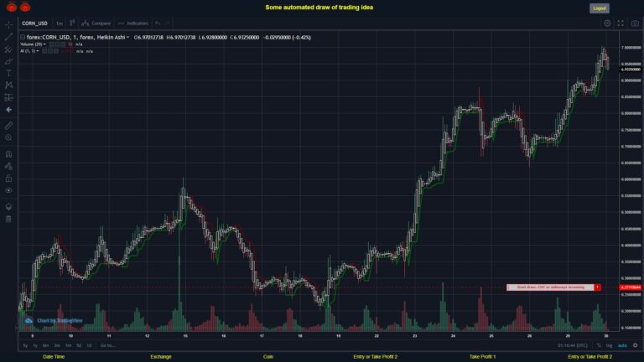Image resolution: width=644 pixels, height=362 pixels.
Task: Select the 1d time range
Action: (x=89, y=345)
